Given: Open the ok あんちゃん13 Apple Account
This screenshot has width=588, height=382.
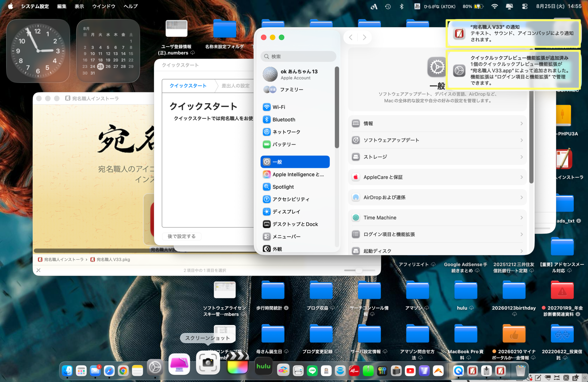Looking at the screenshot, I should click(295, 74).
